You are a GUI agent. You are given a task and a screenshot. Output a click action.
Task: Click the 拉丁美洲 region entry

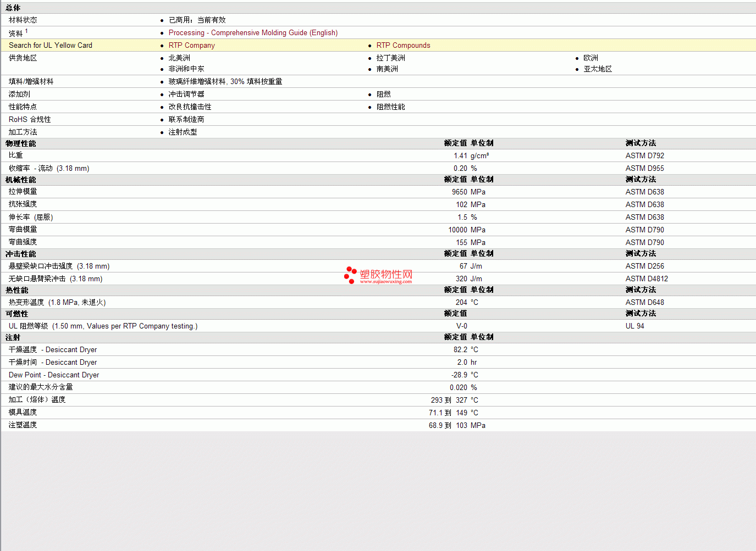coord(391,58)
